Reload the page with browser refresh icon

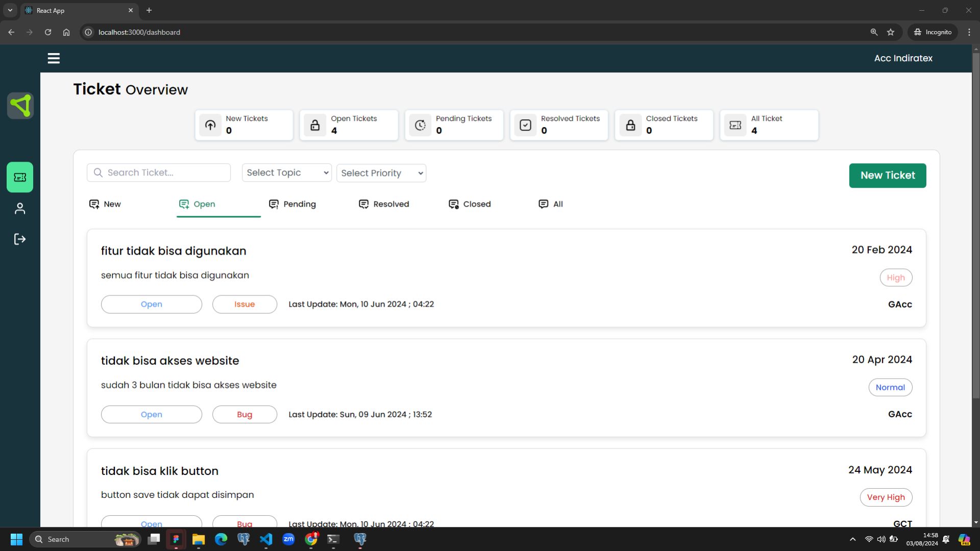(48, 32)
